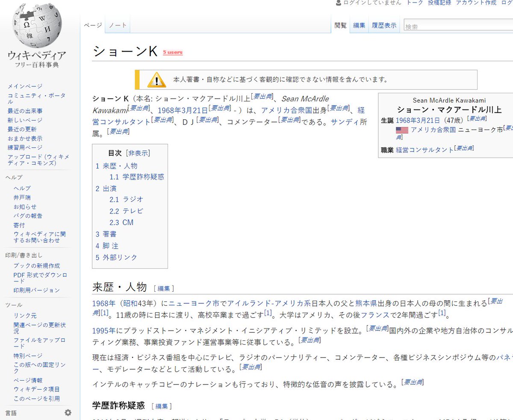Screen dimensions: 513x420
Task: Jump to contents entry 2.2 テレビ
Action: click(126, 211)
